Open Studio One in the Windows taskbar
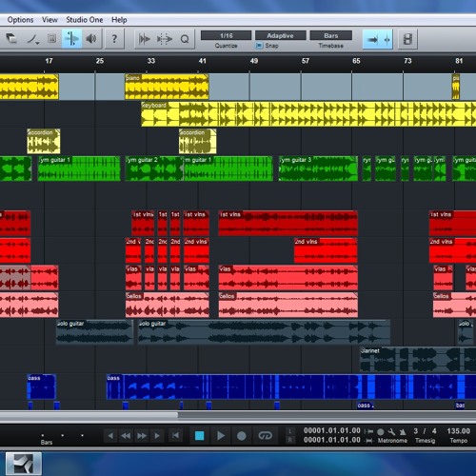 pyautogui.click(x=24, y=464)
